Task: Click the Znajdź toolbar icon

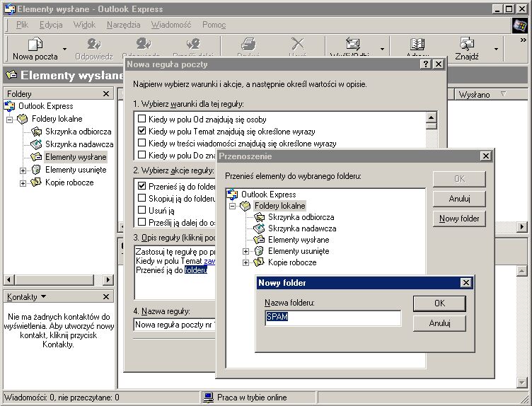Action: click(467, 44)
